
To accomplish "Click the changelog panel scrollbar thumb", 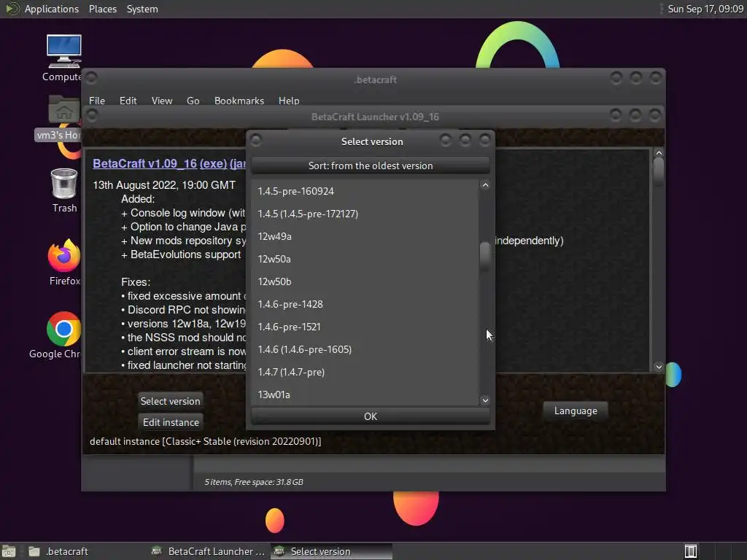I will 659,171.
